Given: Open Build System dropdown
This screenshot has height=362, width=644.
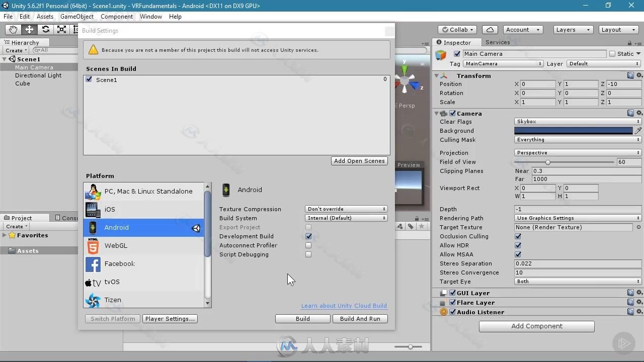Looking at the screenshot, I should click(x=346, y=218).
